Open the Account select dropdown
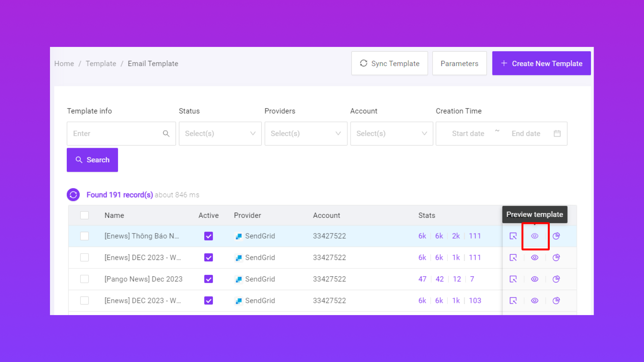This screenshot has height=362, width=644. (x=391, y=133)
